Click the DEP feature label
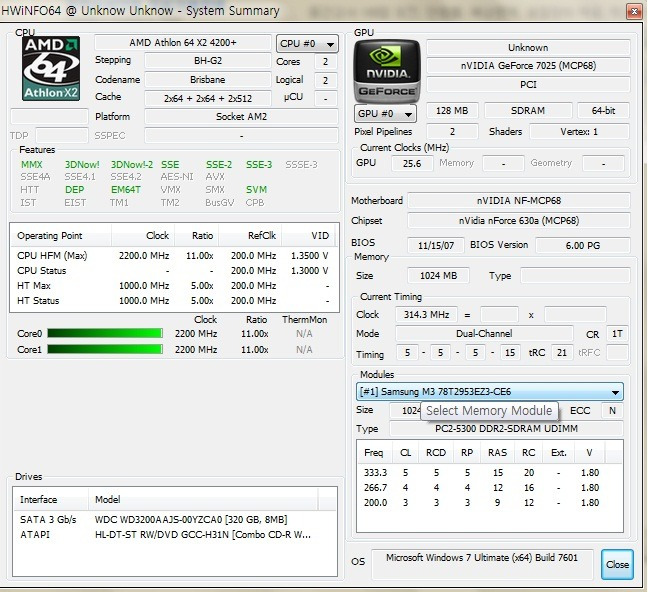Image resolution: width=648 pixels, height=592 pixels. [74, 190]
